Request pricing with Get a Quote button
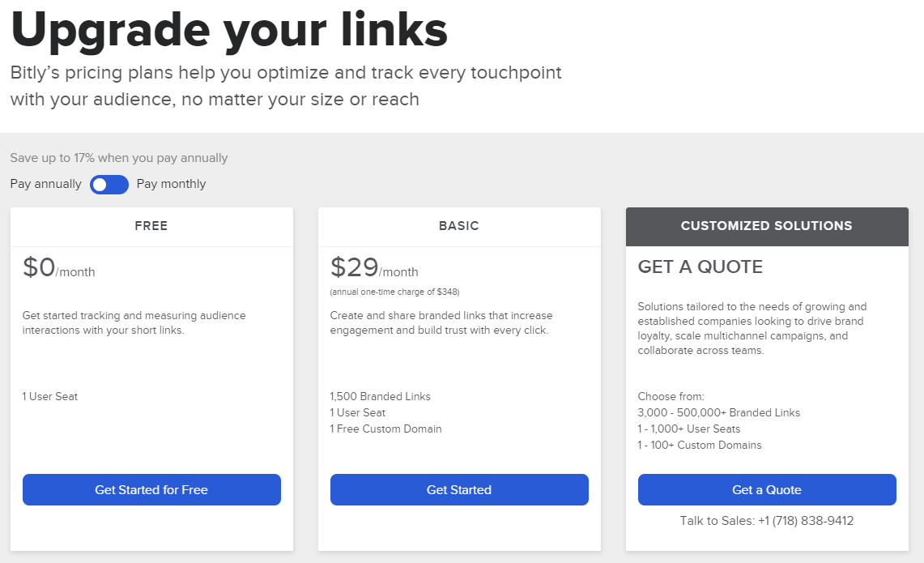Image resolution: width=924 pixels, height=563 pixels. point(767,490)
